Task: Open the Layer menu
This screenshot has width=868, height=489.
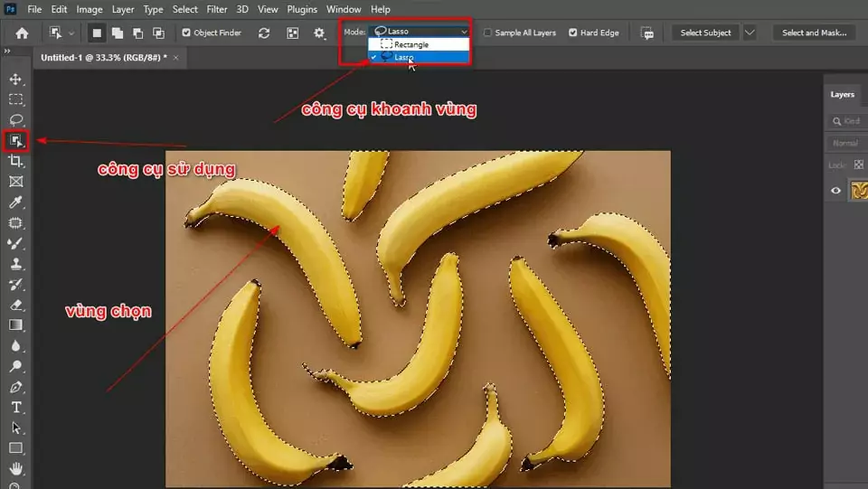Action: click(123, 9)
